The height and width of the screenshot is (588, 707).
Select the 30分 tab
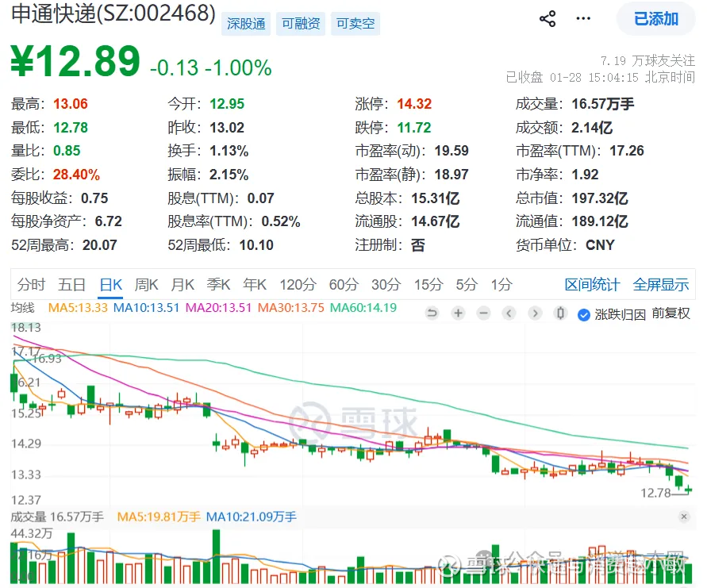(386, 285)
